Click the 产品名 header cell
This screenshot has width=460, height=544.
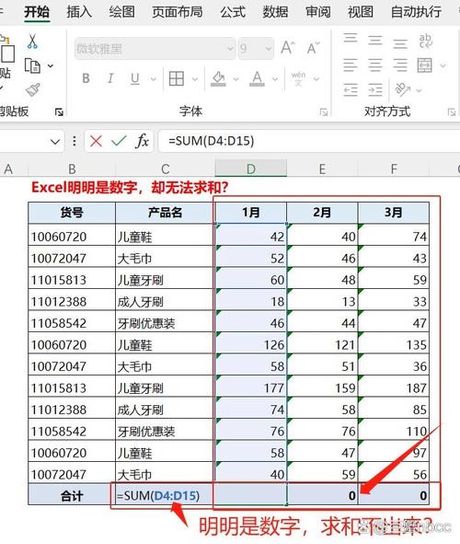(165, 212)
